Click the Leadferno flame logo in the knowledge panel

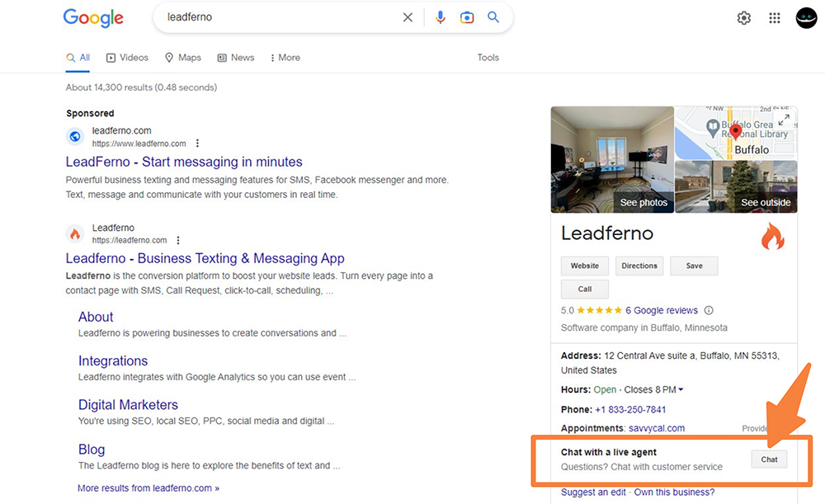772,236
